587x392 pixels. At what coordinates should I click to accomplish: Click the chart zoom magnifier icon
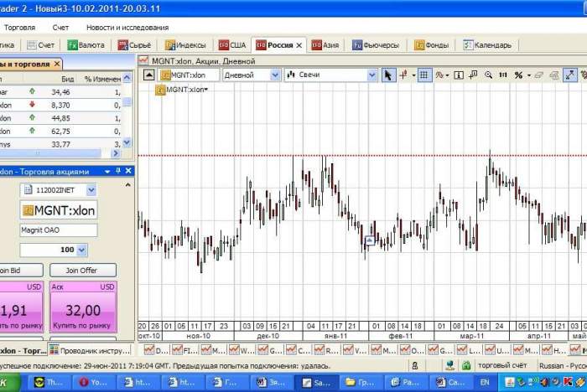489,75
